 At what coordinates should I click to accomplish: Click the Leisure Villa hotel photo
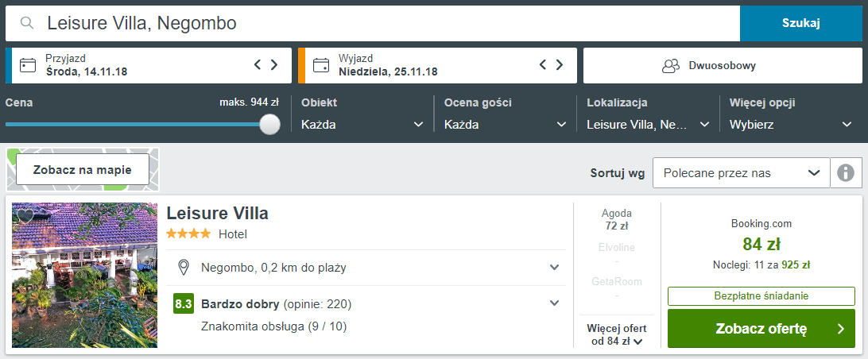(x=85, y=275)
